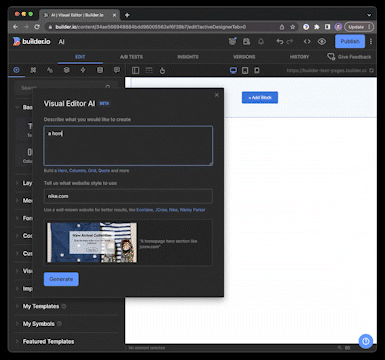385x360 pixels.
Task: Click the Grid suggestion link
Action: point(92,170)
